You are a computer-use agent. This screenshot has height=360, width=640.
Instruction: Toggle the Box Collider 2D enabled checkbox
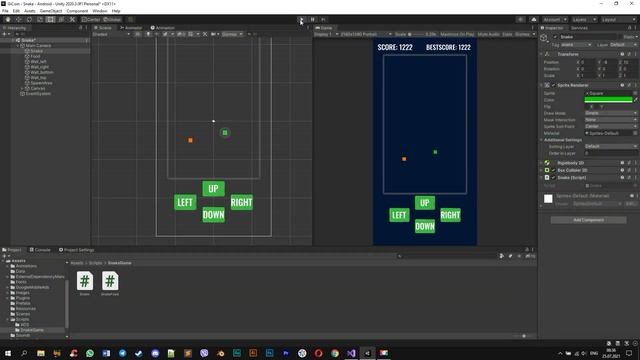pyautogui.click(x=553, y=170)
